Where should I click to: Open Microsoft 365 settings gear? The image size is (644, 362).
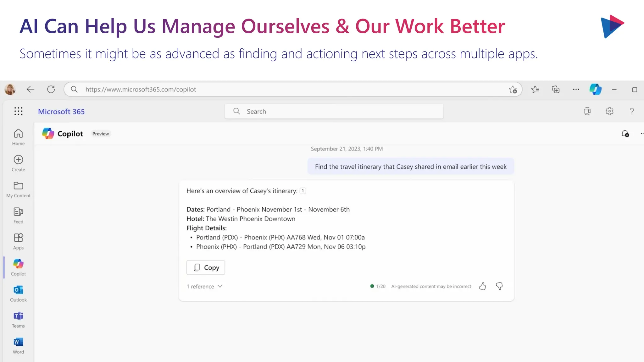[x=609, y=111]
